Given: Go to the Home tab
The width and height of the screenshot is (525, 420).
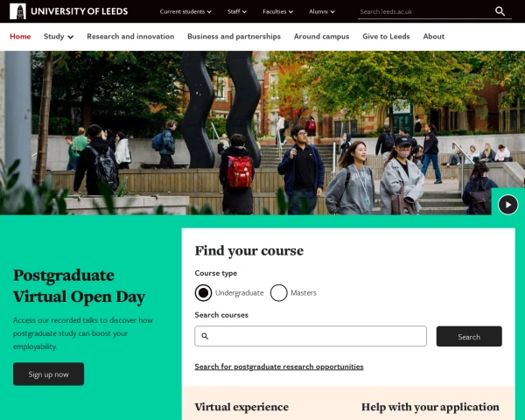Looking at the screenshot, I should [x=20, y=37].
